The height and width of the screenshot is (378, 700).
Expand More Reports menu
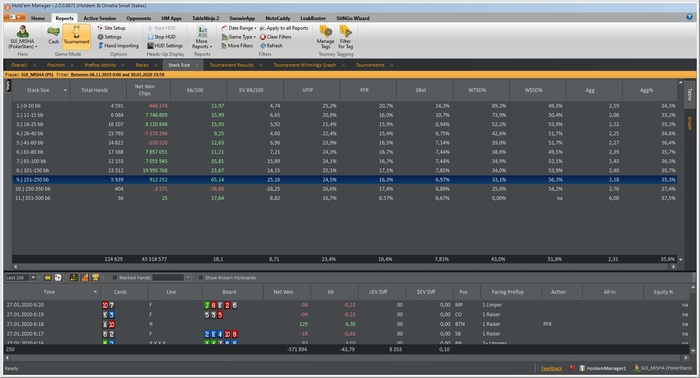(202, 37)
